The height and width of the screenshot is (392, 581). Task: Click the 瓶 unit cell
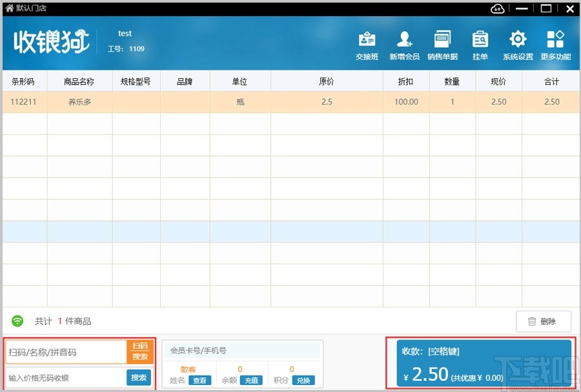pyautogui.click(x=240, y=102)
